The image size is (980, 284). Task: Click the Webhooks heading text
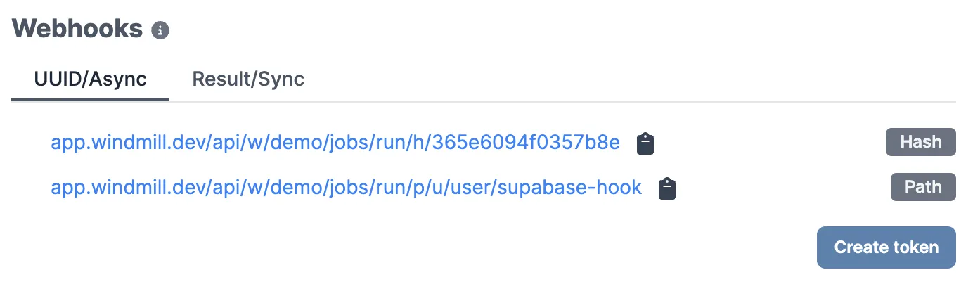(78, 29)
